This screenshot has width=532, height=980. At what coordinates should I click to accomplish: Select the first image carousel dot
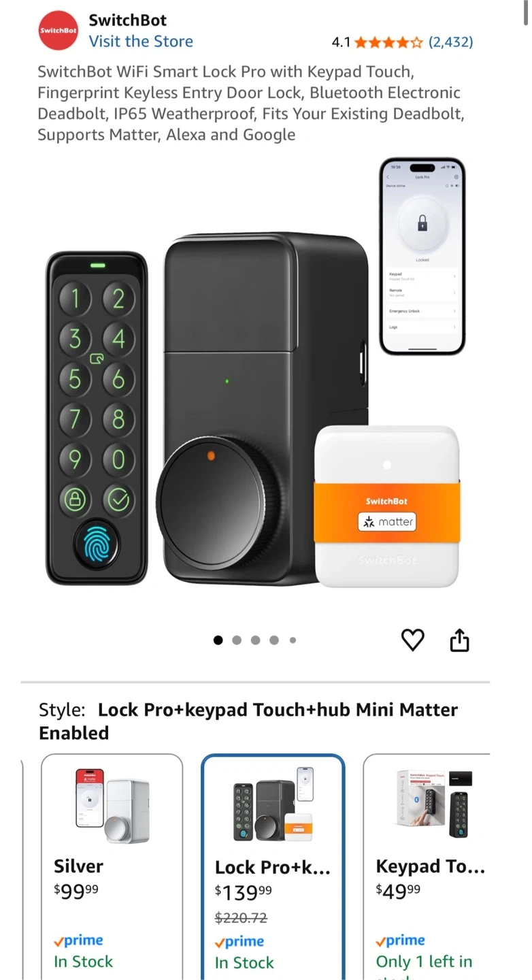[x=218, y=640]
